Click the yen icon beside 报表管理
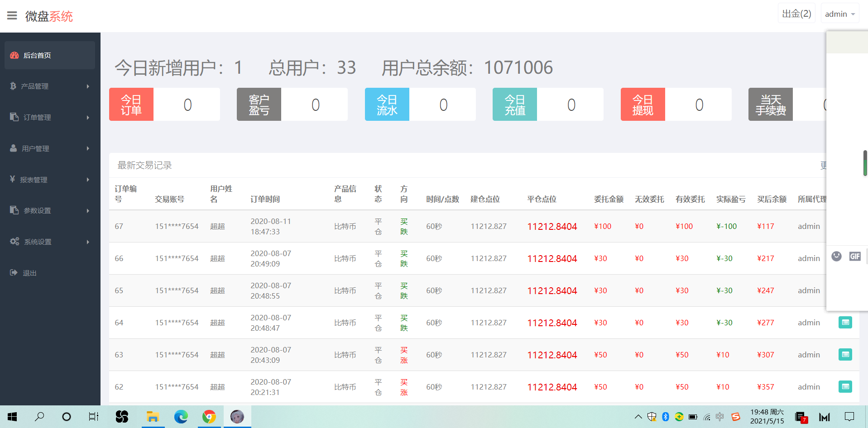The height and width of the screenshot is (428, 868). tap(13, 179)
